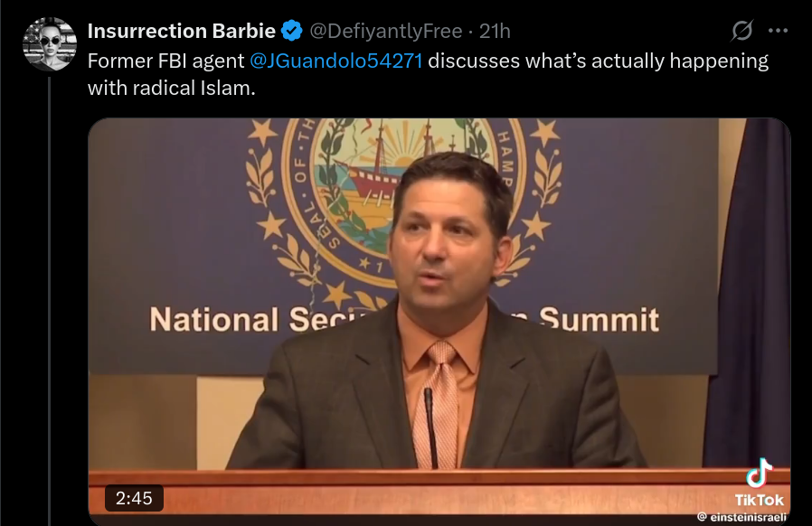Click the thread connector line below avatar
The height and width of the screenshot is (526, 812).
[50, 300]
